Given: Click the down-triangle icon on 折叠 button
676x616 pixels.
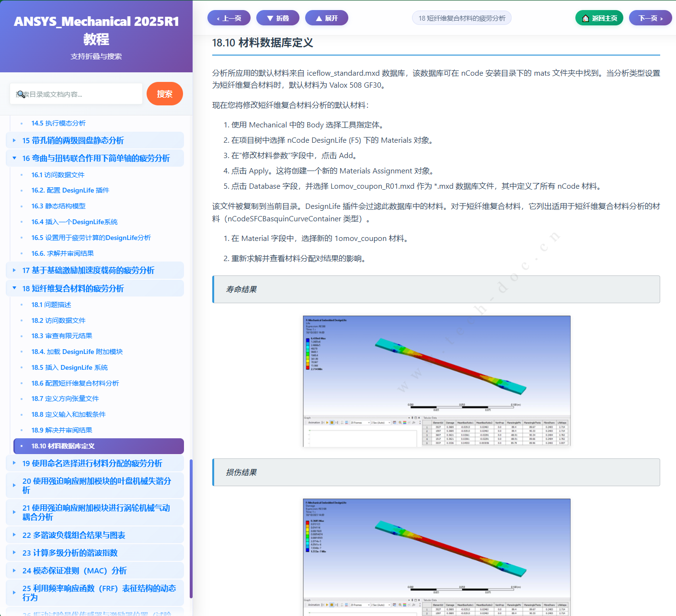Looking at the screenshot, I should pos(269,18).
